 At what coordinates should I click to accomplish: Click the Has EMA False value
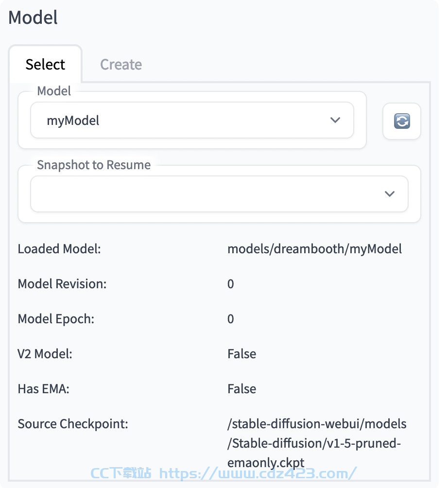pos(241,389)
